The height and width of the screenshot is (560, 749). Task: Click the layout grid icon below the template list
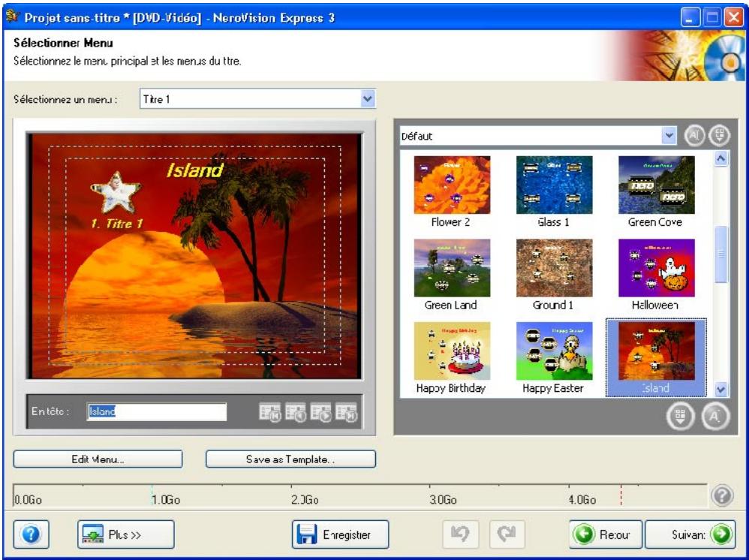point(680,417)
